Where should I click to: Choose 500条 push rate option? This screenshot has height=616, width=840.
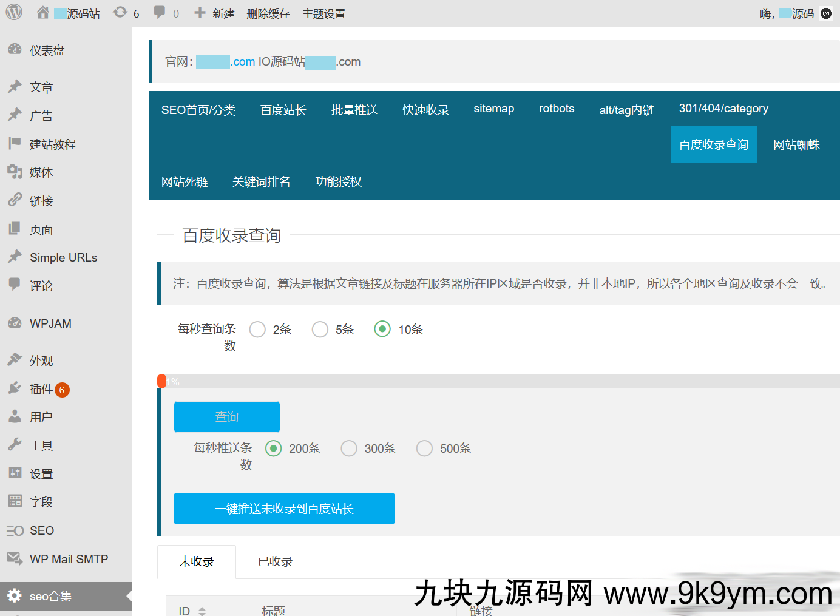(424, 448)
